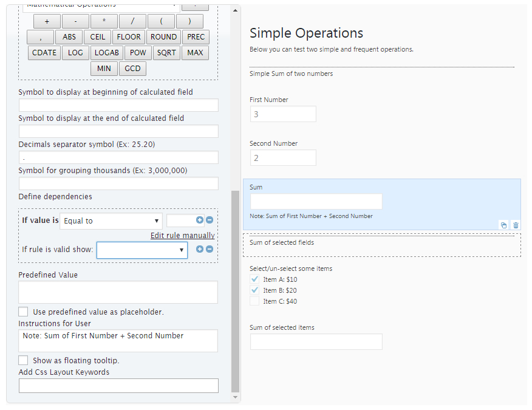
Task: Check Item C: $40
Action: point(255,301)
